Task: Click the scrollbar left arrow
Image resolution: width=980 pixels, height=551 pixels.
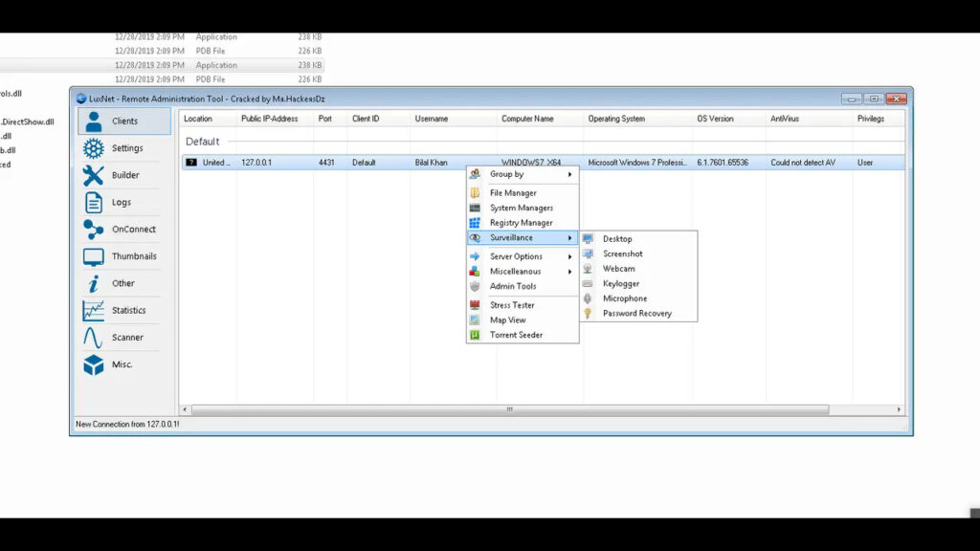Action: point(185,409)
